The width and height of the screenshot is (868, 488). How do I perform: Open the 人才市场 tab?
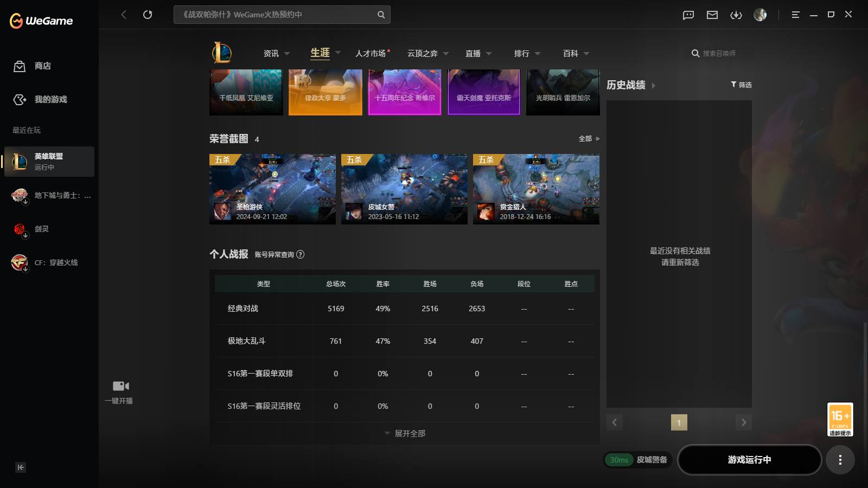pos(371,53)
